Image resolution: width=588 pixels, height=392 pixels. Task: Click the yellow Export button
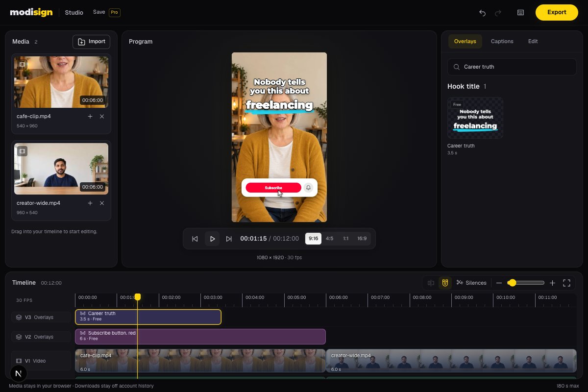pyautogui.click(x=557, y=12)
